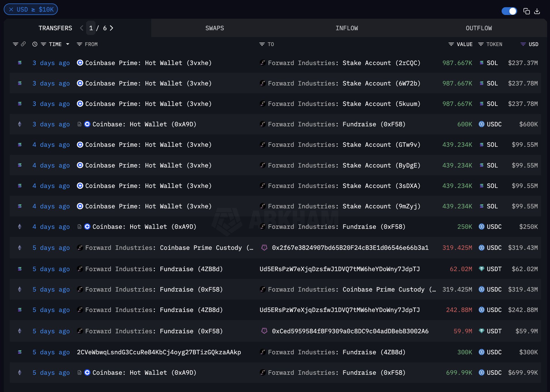The image size is (550, 392).
Task: Open the TO column filter
Action: coord(262,44)
